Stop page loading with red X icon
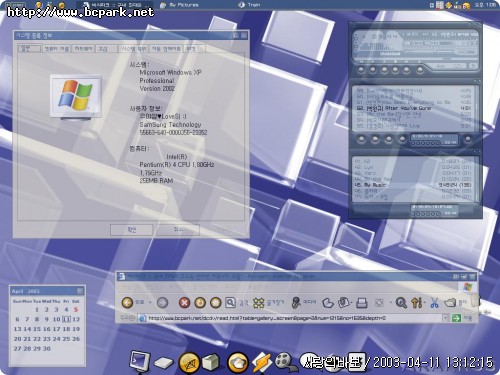Image resolution: width=500 pixels, height=375 pixels. click(184, 302)
